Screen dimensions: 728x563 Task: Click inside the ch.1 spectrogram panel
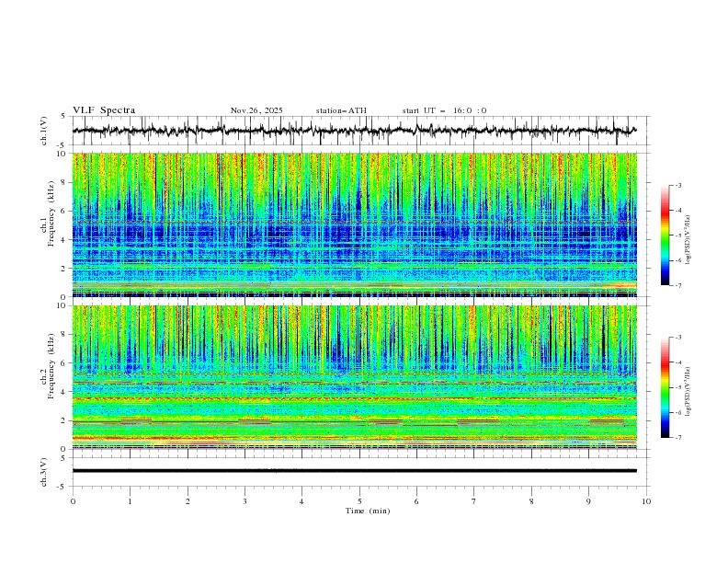[355, 224]
